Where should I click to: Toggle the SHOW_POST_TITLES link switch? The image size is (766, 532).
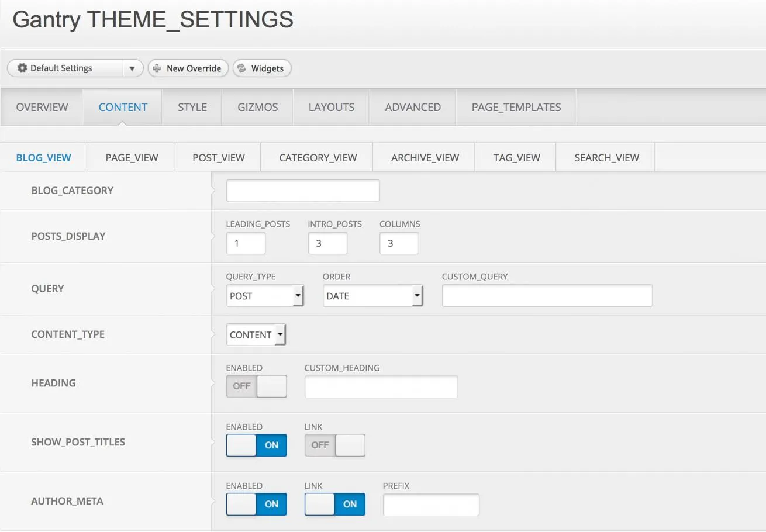click(x=335, y=445)
